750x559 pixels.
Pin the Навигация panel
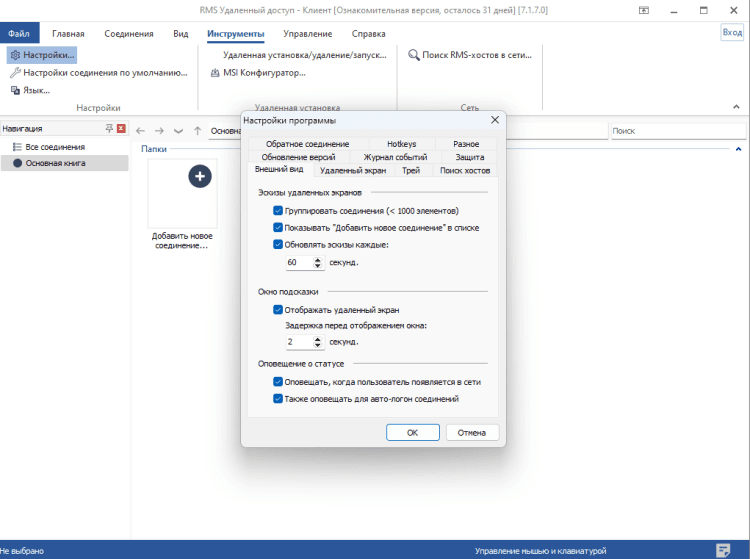tap(109, 128)
